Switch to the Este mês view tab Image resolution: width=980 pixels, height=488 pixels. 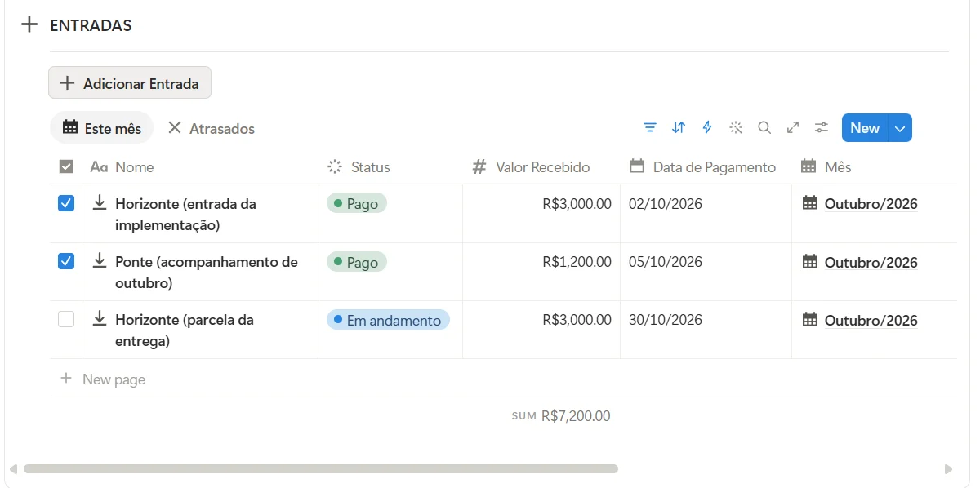(x=102, y=128)
